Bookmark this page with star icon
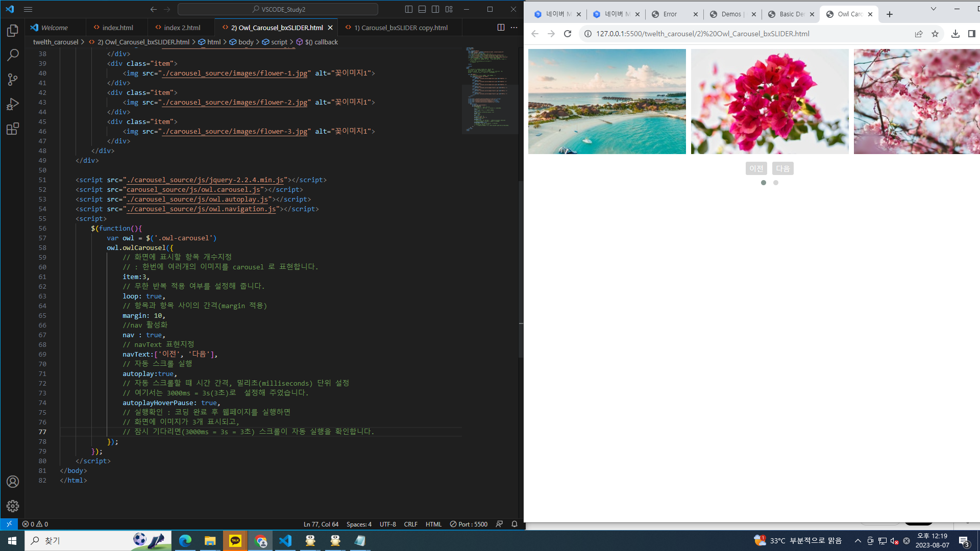Screen dimensions: 980x551 coord(935,34)
